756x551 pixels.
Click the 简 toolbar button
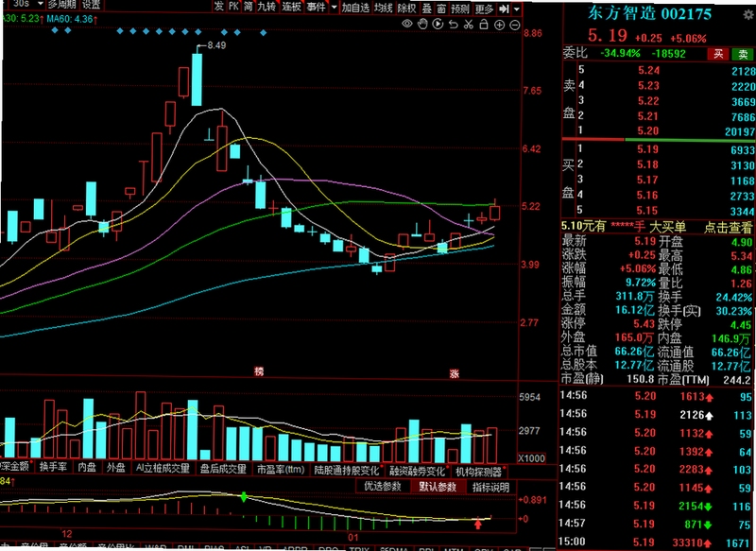point(248,7)
